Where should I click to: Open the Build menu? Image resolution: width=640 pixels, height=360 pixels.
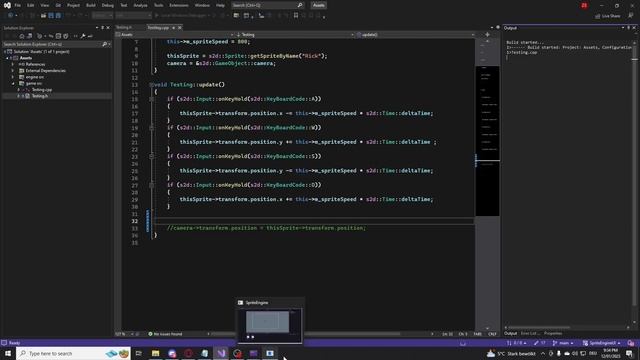tap(91, 5)
